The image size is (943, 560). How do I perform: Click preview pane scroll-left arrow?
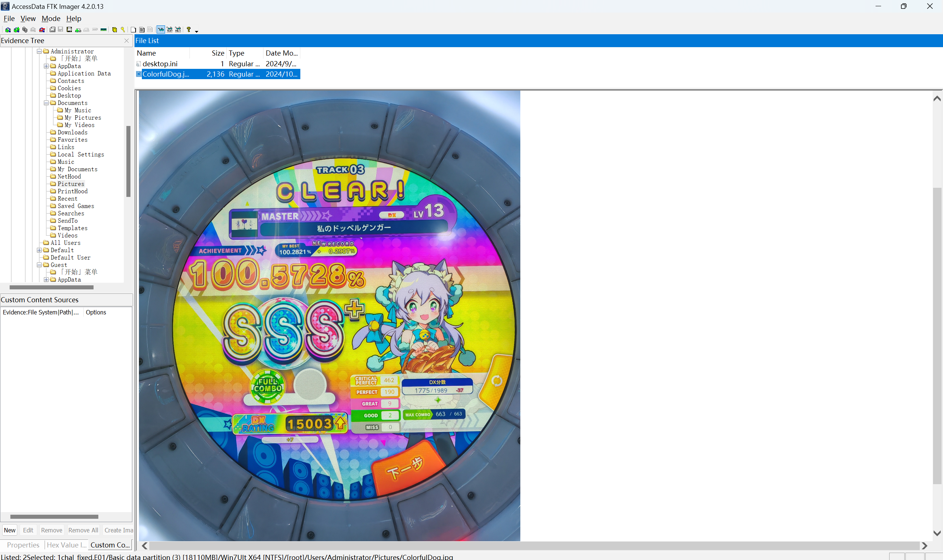(x=145, y=546)
